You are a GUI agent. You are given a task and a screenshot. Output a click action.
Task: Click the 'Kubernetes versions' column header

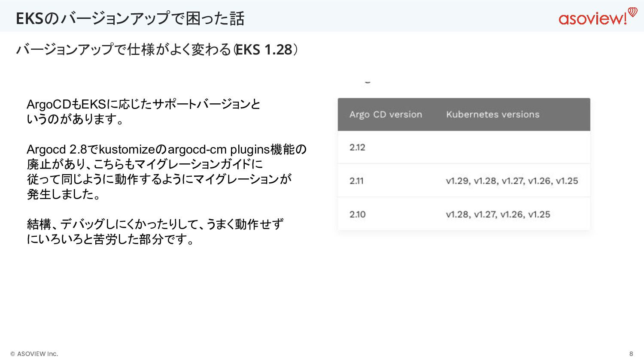492,115
